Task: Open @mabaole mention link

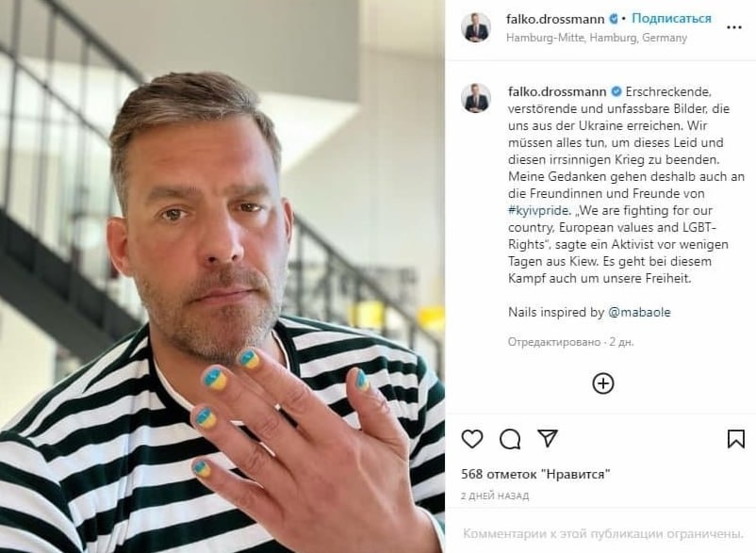Action: tap(639, 312)
